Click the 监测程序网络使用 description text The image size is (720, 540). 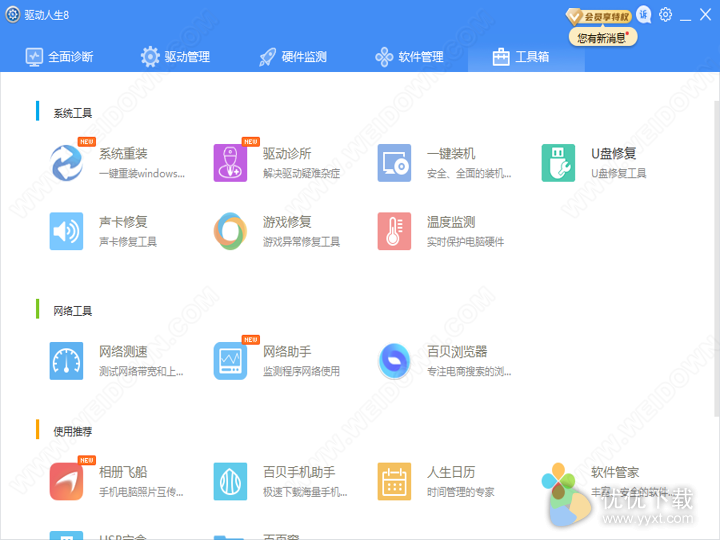[301, 371]
